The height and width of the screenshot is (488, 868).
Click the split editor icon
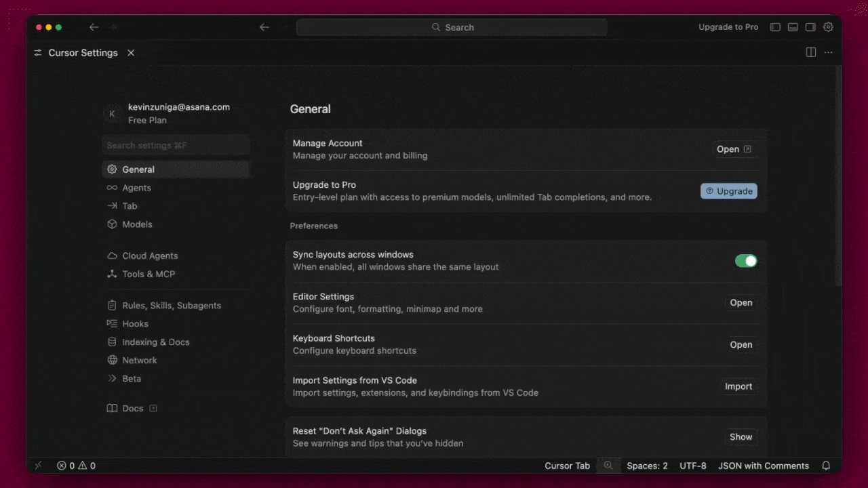tap(810, 52)
